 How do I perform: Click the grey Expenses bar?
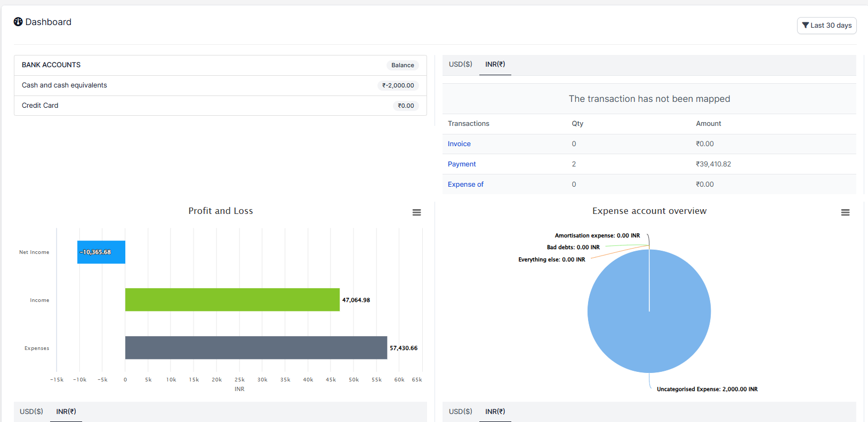click(256, 348)
